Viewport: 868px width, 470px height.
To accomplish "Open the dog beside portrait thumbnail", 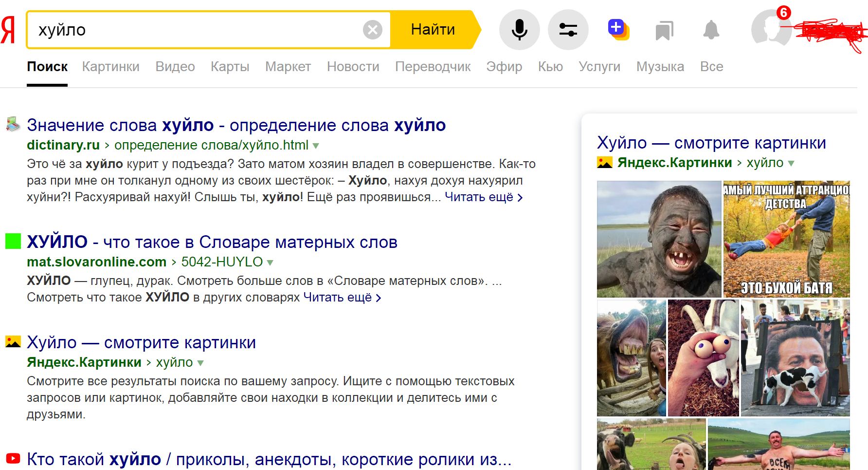I will tap(796, 358).
